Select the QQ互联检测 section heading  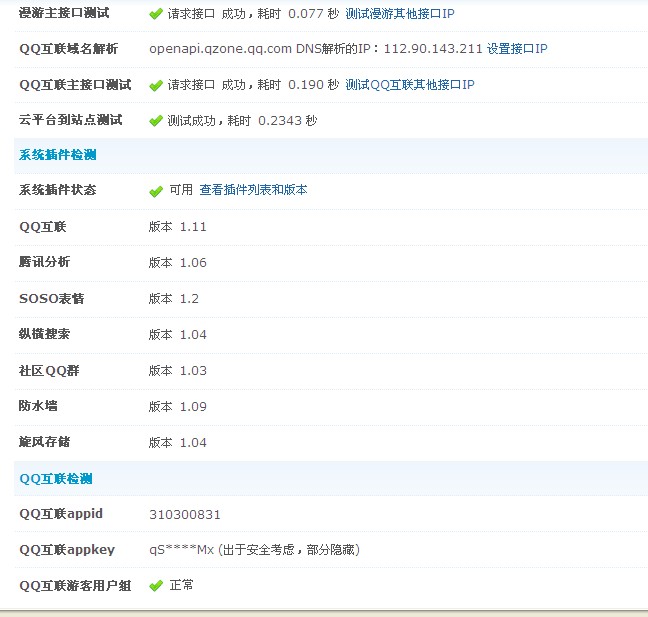[56, 479]
